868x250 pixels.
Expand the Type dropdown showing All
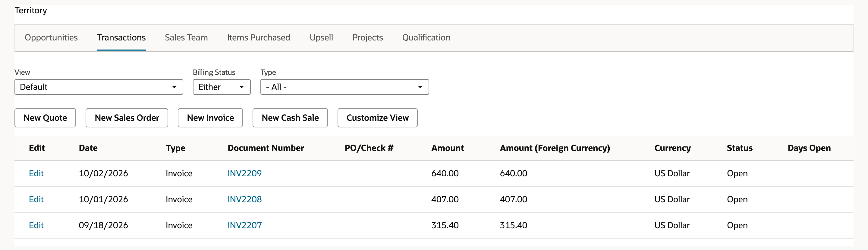[345, 87]
